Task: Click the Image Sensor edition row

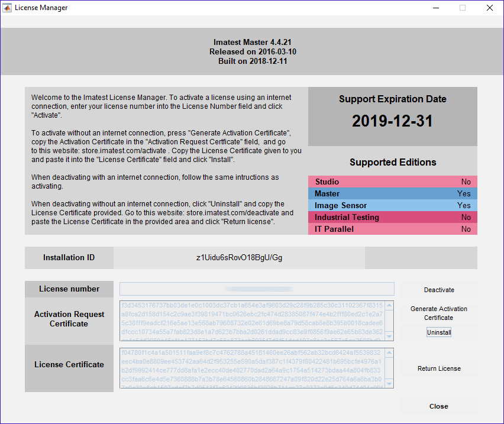Action: click(392, 206)
